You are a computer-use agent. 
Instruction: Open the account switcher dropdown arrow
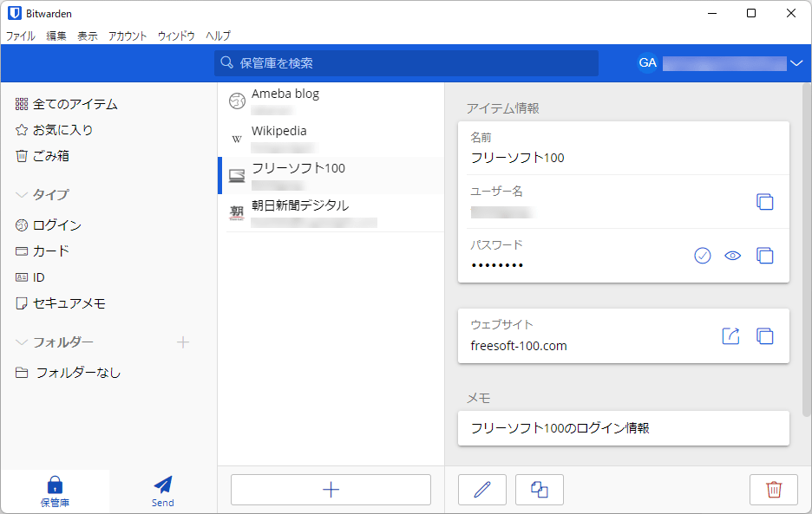coord(796,63)
